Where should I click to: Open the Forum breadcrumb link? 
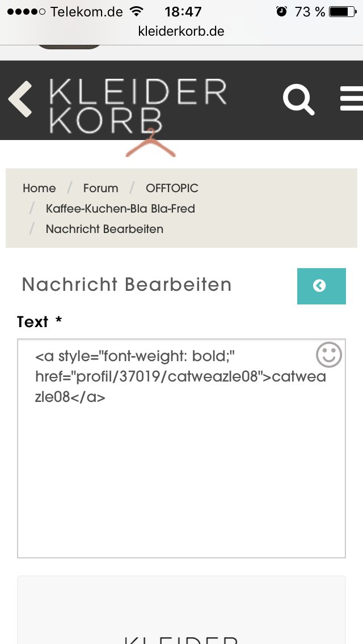pyautogui.click(x=100, y=188)
